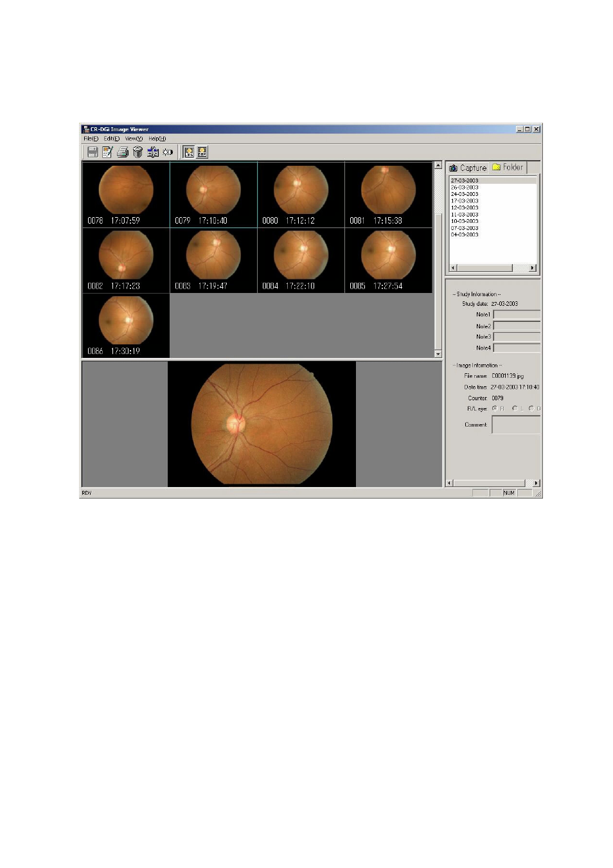Select thumbnail 0082 taken at 17:17:23

[x=126, y=260]
